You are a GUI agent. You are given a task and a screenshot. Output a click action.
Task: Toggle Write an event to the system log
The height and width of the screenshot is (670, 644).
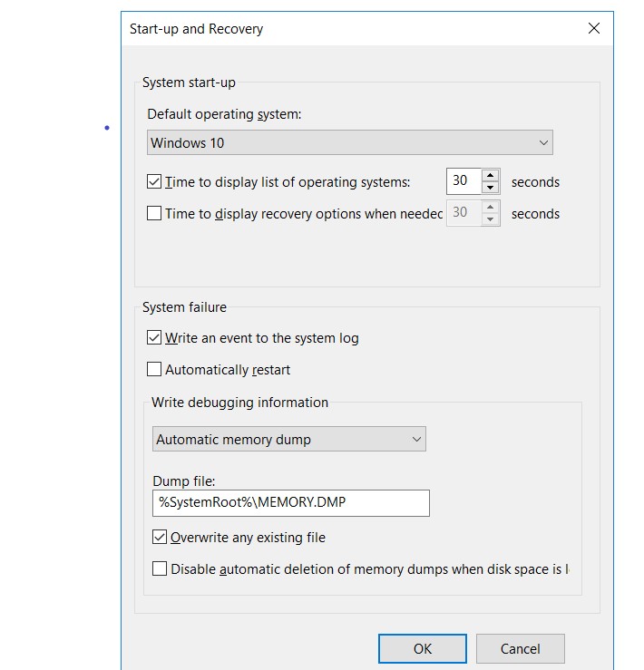pos(154,337)
